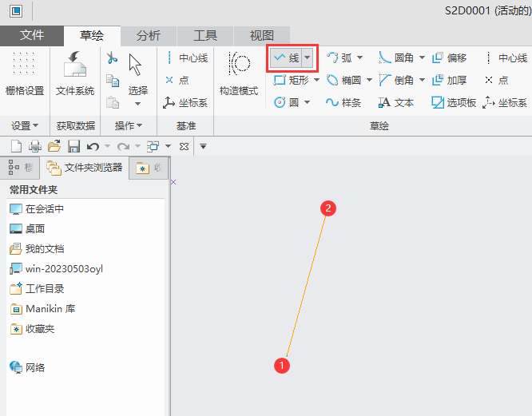The width and height of the screenshot is (532, 416).
Task: Open 桌面 desktop folder
Action: click(x=27, y=229)
